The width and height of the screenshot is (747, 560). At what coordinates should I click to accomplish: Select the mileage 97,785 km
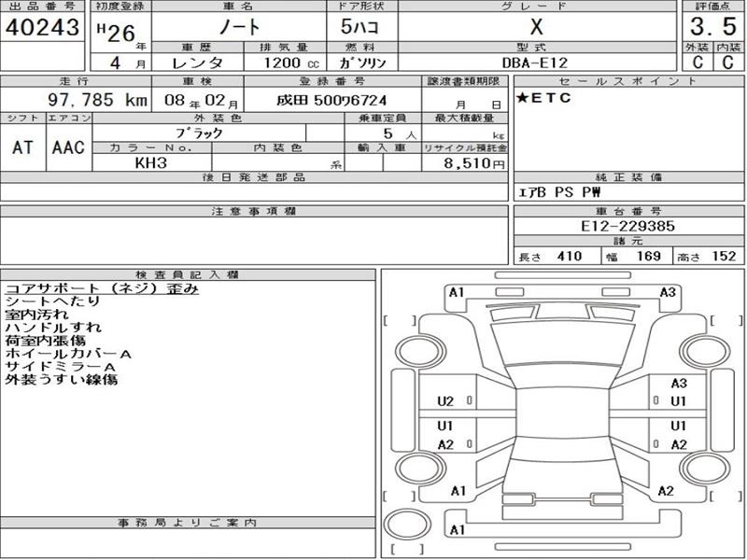point(98,100)
